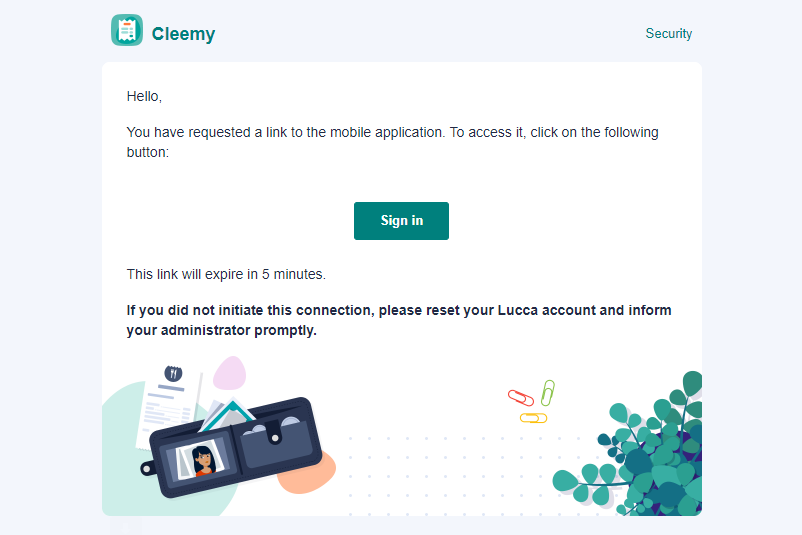Click the teal plant illustration
Screen dimensions: 802x535
[x=634, y=450]
